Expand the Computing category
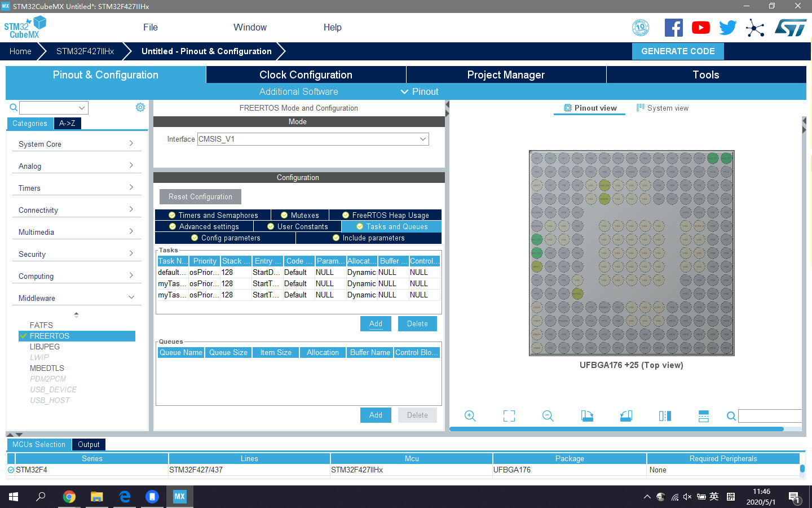 pyautogui.click(x=77, y=276)
